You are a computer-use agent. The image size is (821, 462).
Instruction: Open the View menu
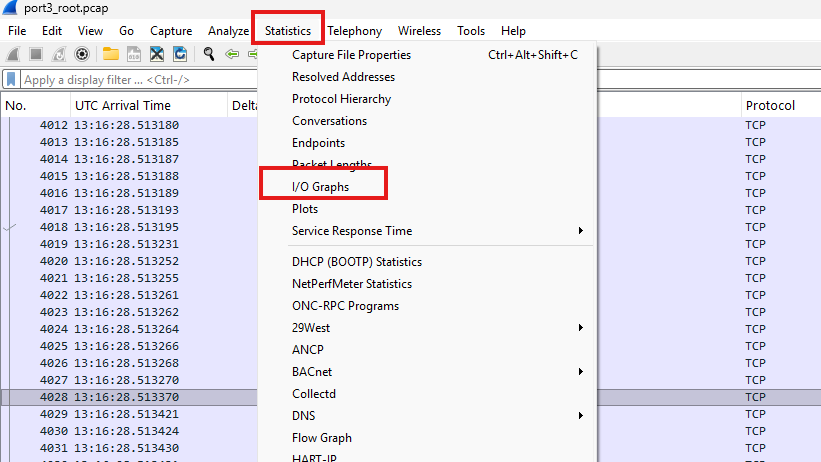90,31
